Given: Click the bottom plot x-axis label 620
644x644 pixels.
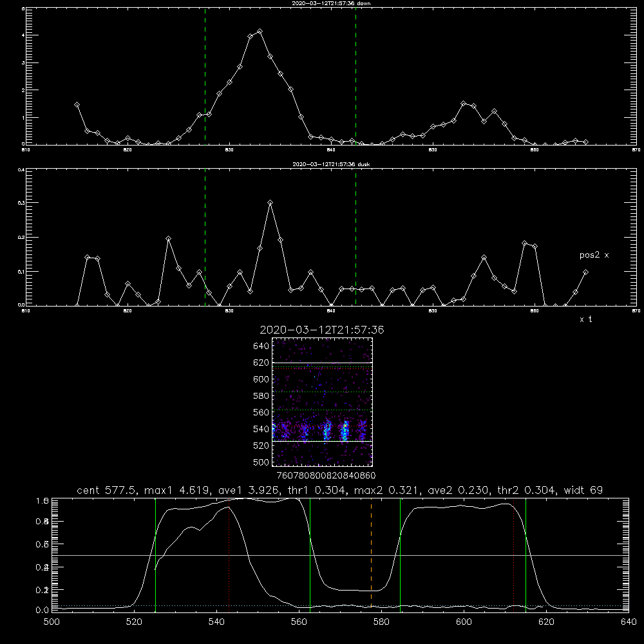Looking at the screenshot, I should click(546, 622).
